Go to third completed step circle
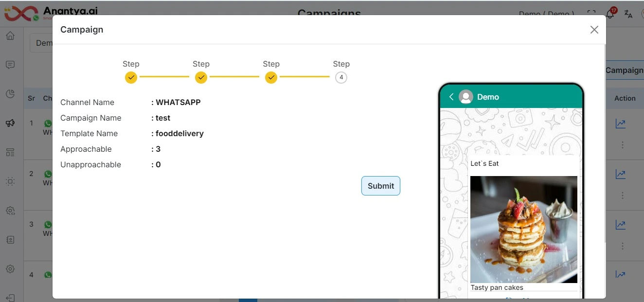644x302 pixels. point(271,77)
